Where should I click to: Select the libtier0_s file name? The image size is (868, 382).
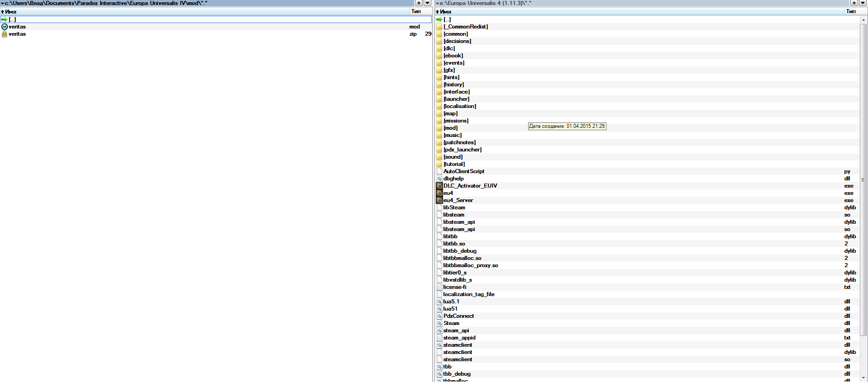455,273
